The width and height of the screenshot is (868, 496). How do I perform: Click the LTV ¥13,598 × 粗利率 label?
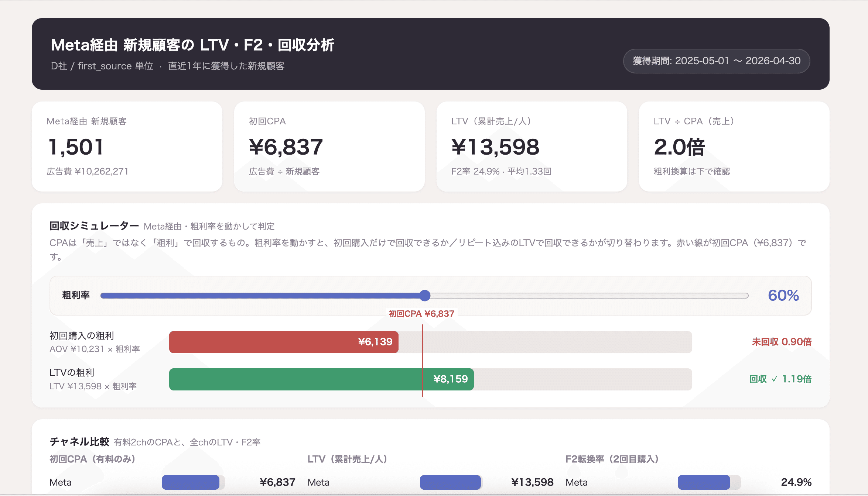(93, 386)
